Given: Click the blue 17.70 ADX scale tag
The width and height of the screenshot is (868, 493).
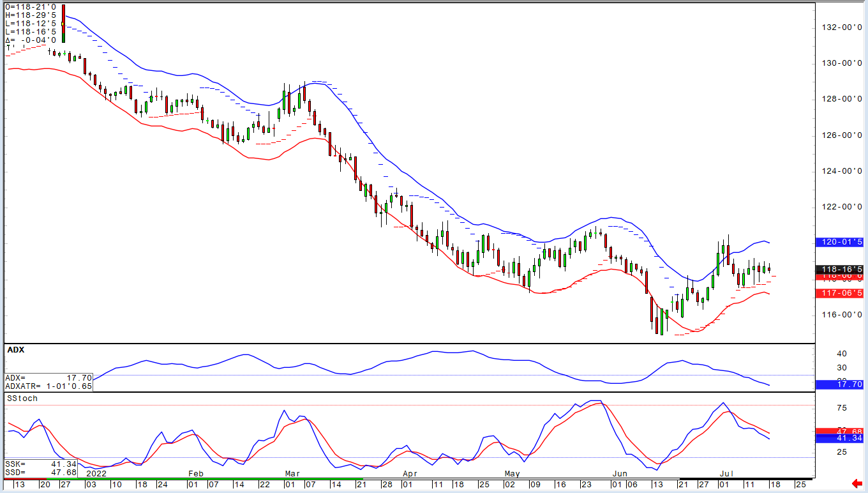Looking at the screenshot, I should point(839,384).
